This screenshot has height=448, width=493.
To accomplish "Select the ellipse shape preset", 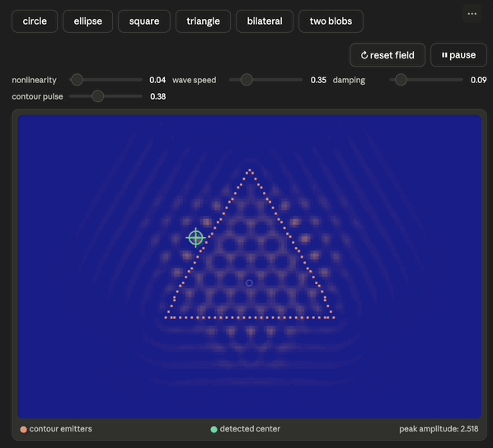I will tap(87, 21).
